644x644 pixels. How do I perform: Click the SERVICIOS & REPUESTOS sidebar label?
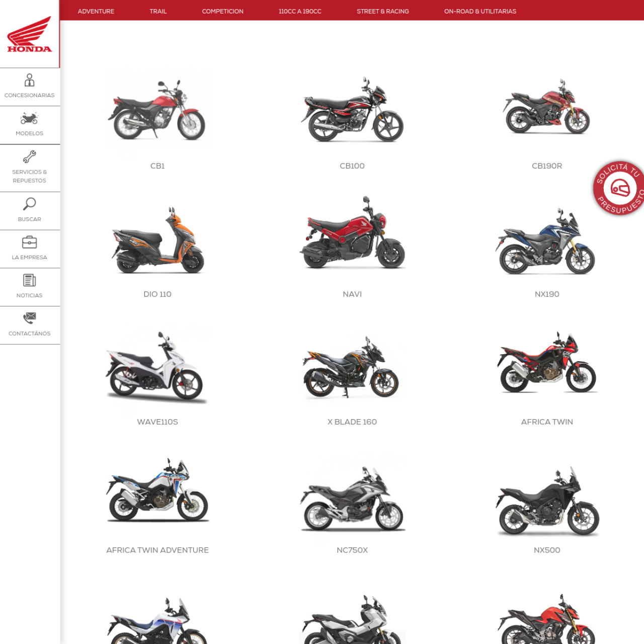pos(29,176)
